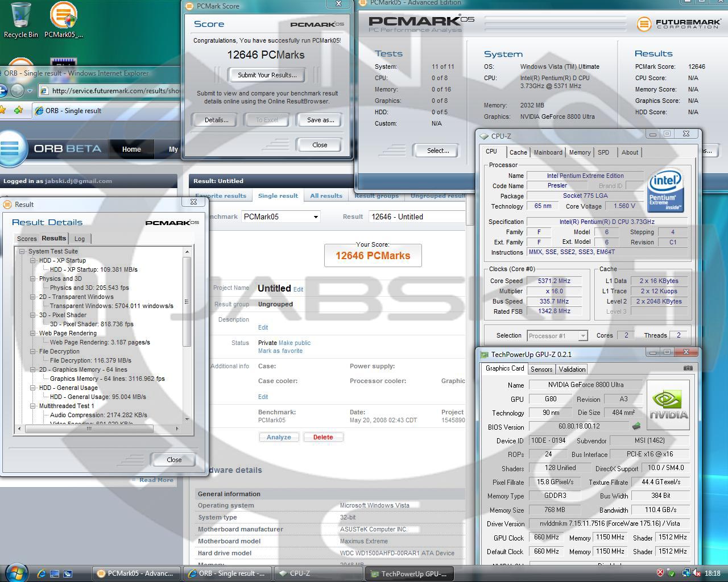
Task: Click the Intel Pentium Extreme logo in CPU-Z
Action: click(666, 192)
